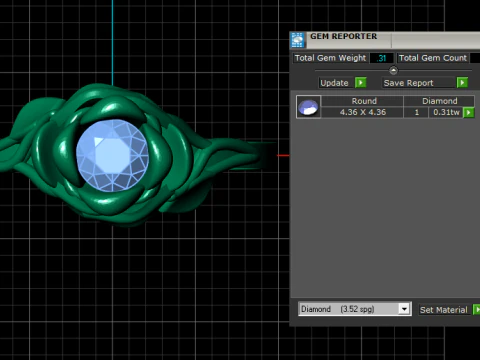
Task: Click the green arrow beside 0.31tw
Action: (469, 112)
